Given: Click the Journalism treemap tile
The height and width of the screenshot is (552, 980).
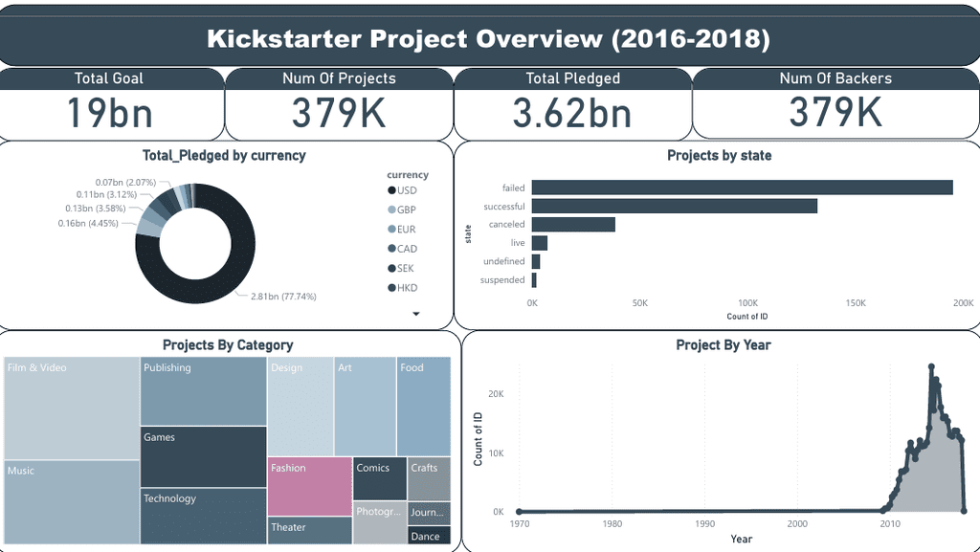Looking at the screenshot, I should (429, 514).
